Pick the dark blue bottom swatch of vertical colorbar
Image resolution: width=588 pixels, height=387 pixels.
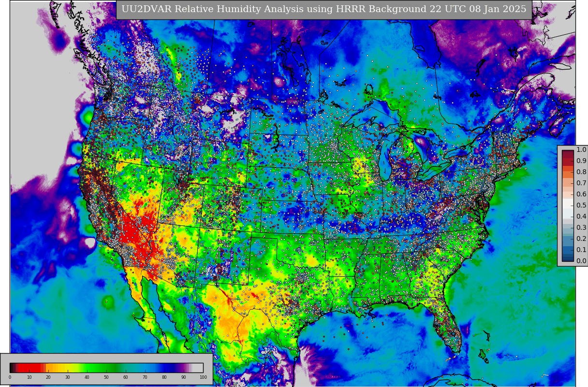pos(568,258)
